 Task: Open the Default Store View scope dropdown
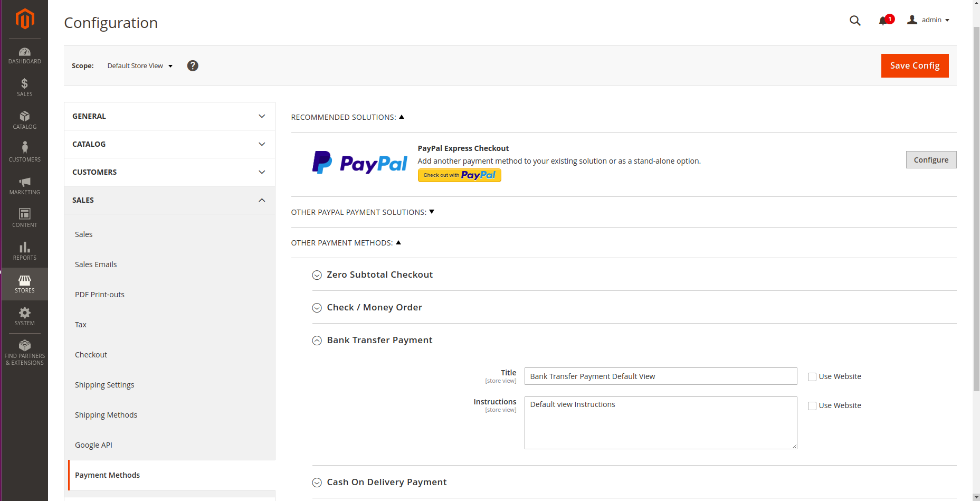click(140, 66)
